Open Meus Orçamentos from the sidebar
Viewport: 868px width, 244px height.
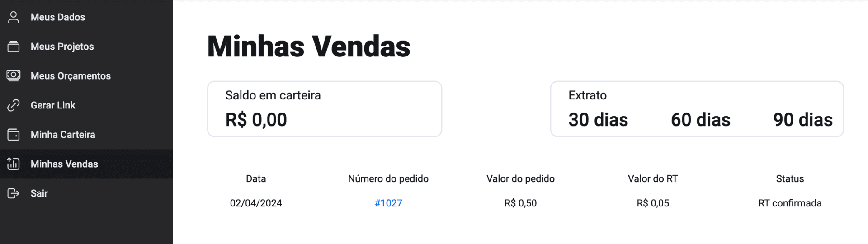tap(71, 76)
